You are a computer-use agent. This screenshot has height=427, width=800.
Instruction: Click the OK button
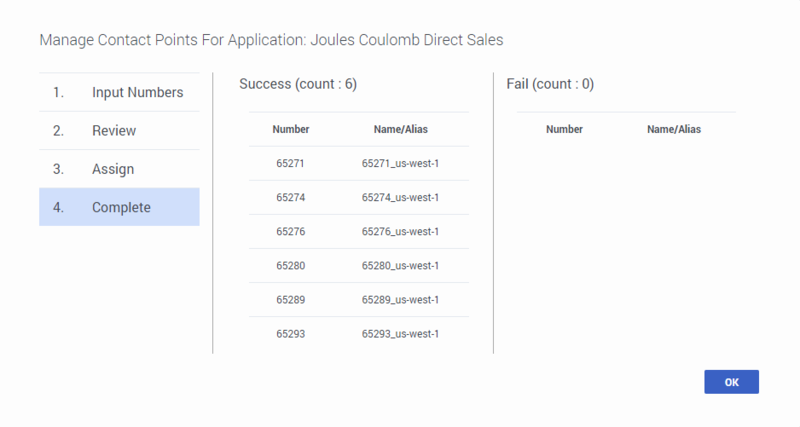(731, 382)
